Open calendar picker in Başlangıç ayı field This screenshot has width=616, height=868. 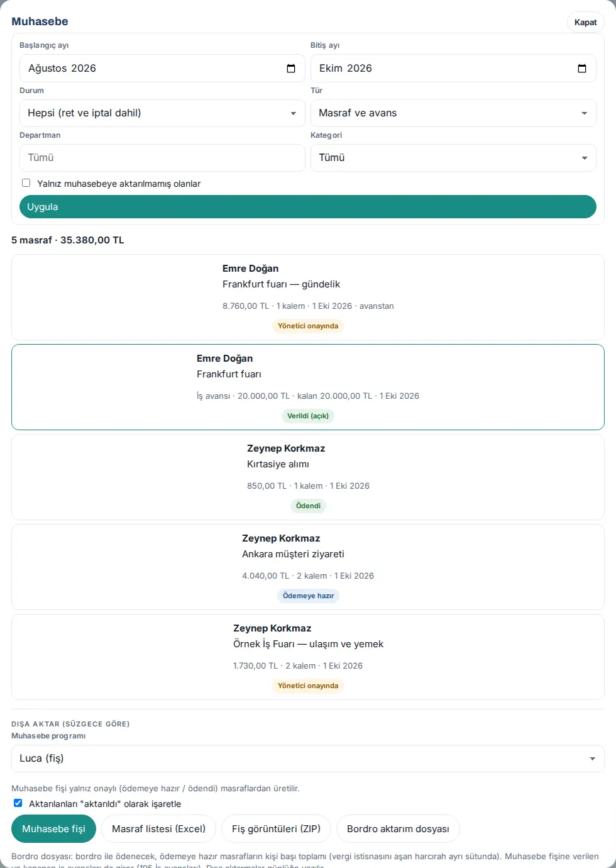pos(291,69)
